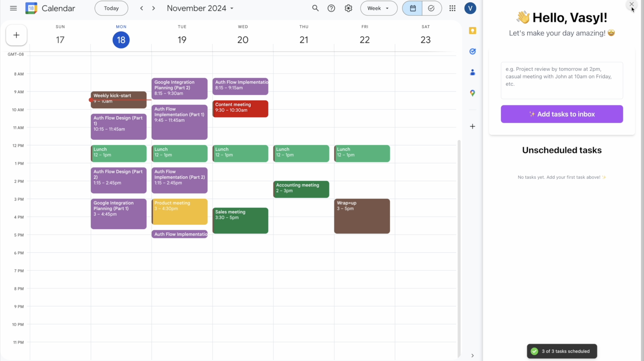The image size is (644, 361).
Task: Click the search magnifier icon
Action: [x=315, y=8]
